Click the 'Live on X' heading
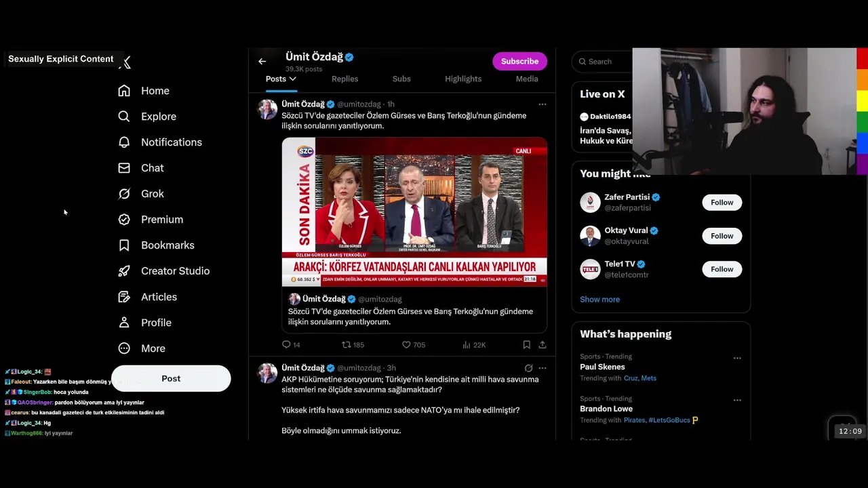The width and height of the screenshot is (868, 488). (602, 94)
